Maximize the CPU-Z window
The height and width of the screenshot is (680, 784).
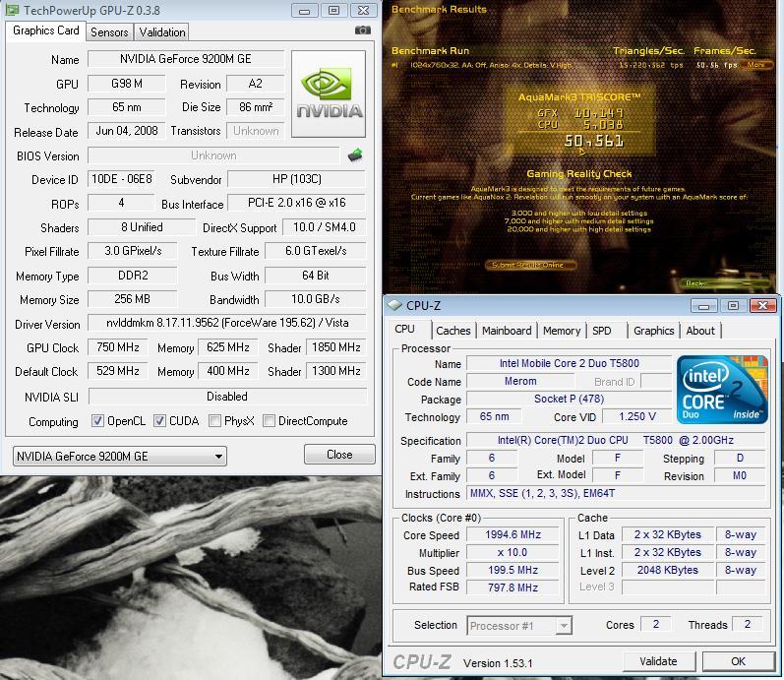733,305
